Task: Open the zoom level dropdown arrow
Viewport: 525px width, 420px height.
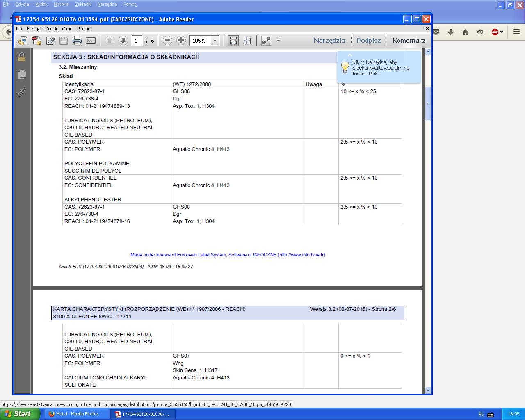Action: pos(215,41)
